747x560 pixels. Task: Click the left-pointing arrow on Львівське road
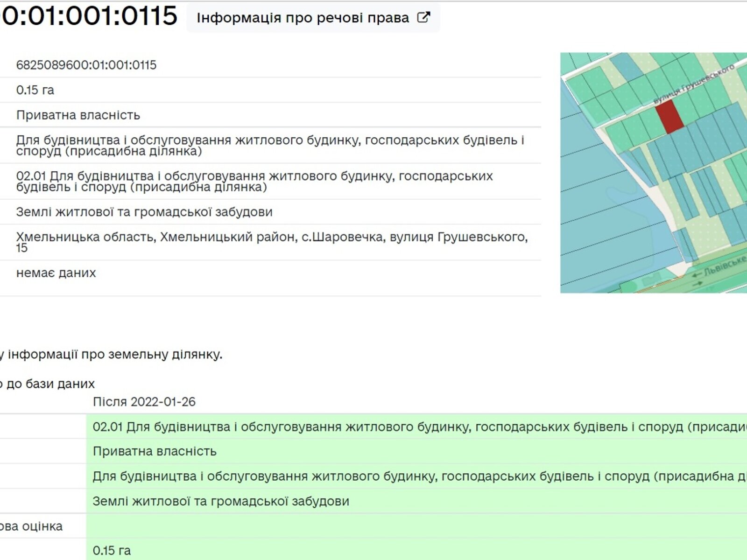coord(697,273)
